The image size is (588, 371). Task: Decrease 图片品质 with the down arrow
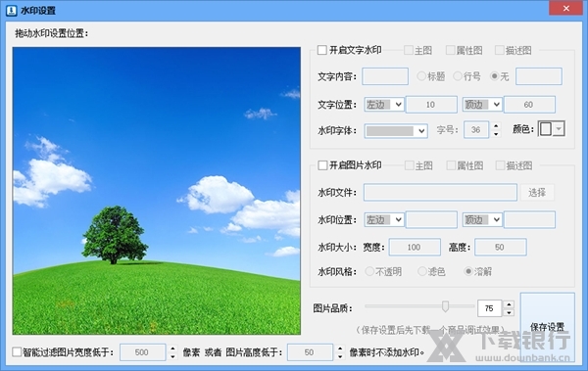tap(509, 312)
